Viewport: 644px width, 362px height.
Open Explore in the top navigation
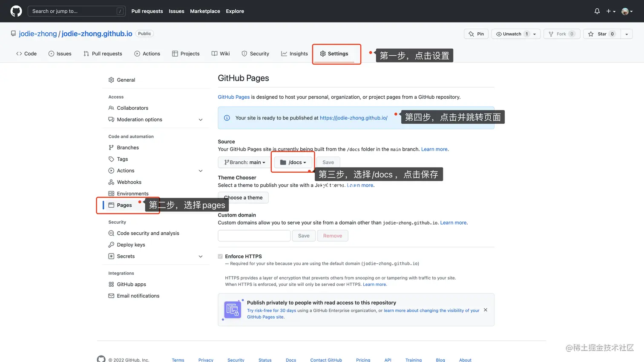(x=235, y=11)
